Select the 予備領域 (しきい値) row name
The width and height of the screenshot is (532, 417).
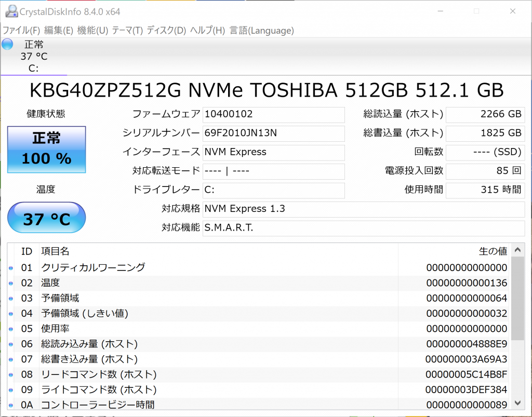tap(85, 314)
